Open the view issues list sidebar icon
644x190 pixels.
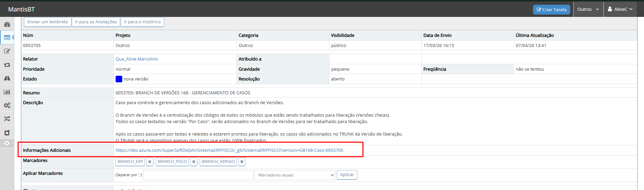tap(7, 38)
